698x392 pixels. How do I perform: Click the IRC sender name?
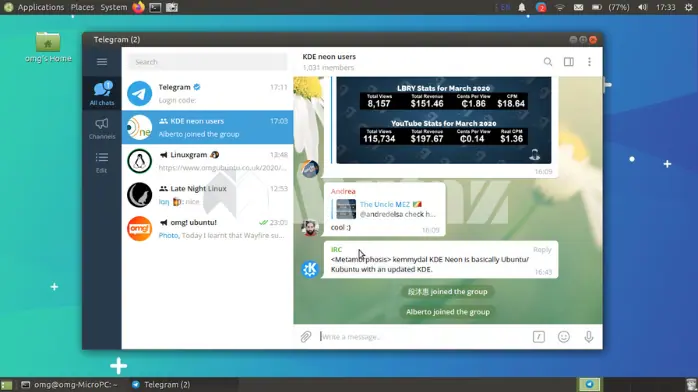(336, 250)
